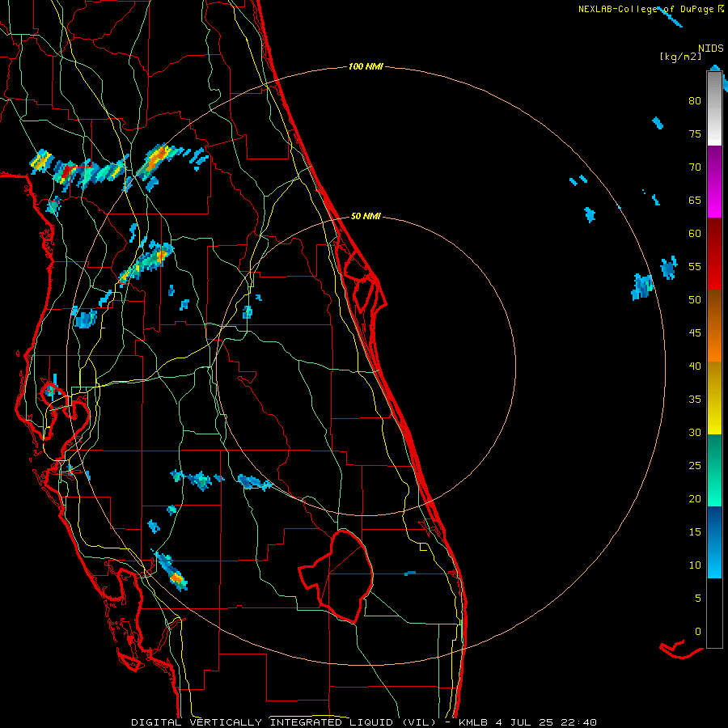The width and height of the screenshot is (728, 728).
Task: Select the 100 NMI range ring label
Action: [366, 66]
